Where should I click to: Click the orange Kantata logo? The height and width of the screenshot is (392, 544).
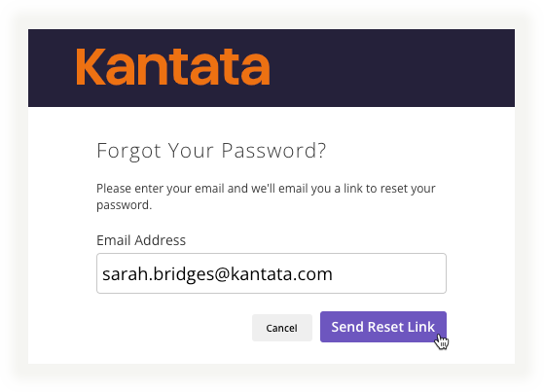coord(173,66)
